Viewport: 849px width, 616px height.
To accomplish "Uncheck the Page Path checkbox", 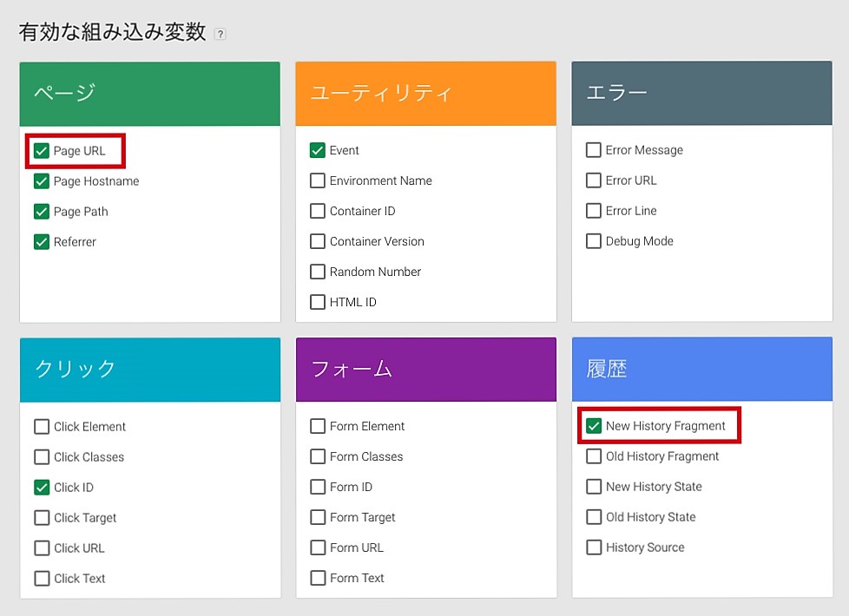I will 42,212.
